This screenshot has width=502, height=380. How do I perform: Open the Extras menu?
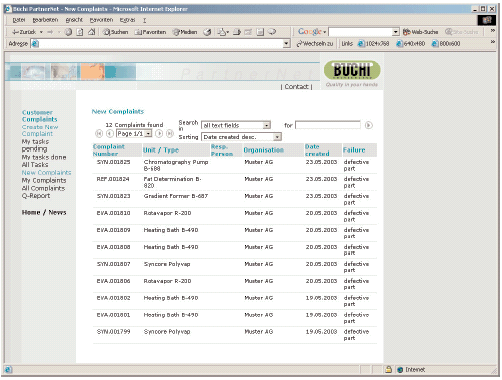click(127, 20)
